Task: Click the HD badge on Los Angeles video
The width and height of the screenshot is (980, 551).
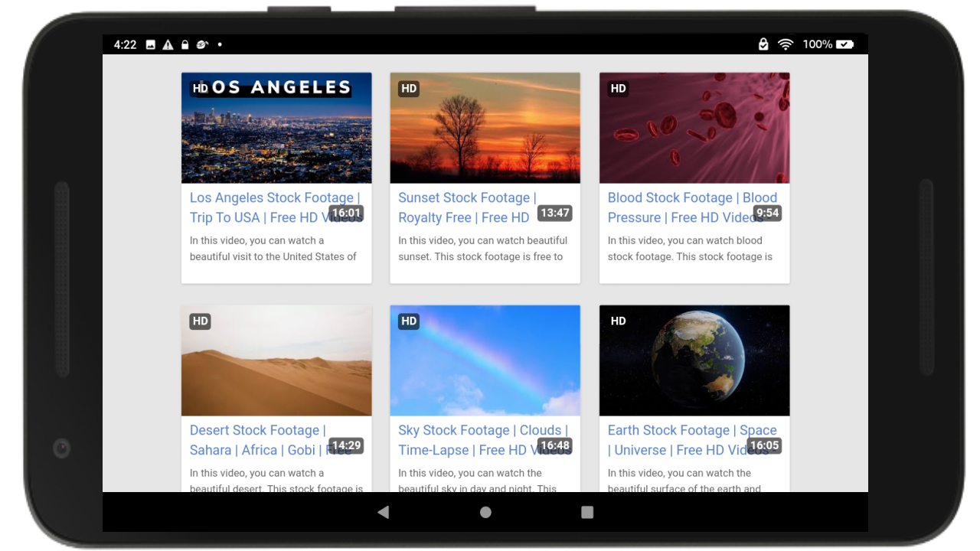Action: pyautogui.click(x=200, y=89)
